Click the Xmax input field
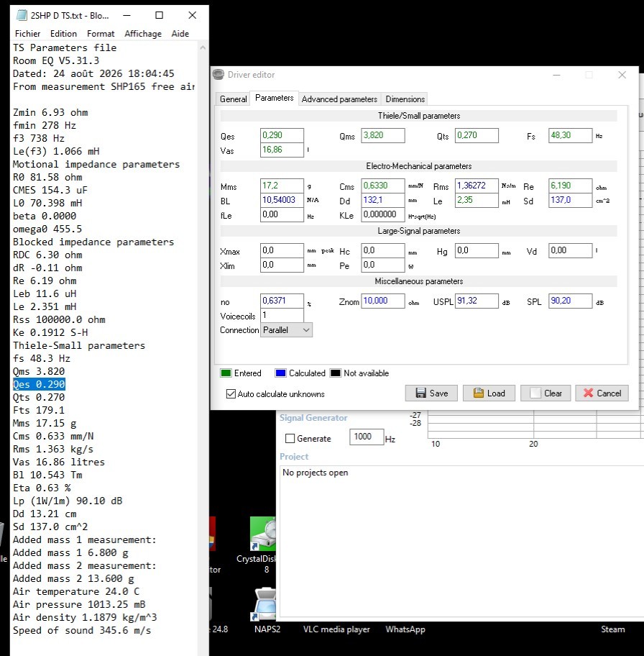Viewport: 644px width, 656px height. point(282,250)
